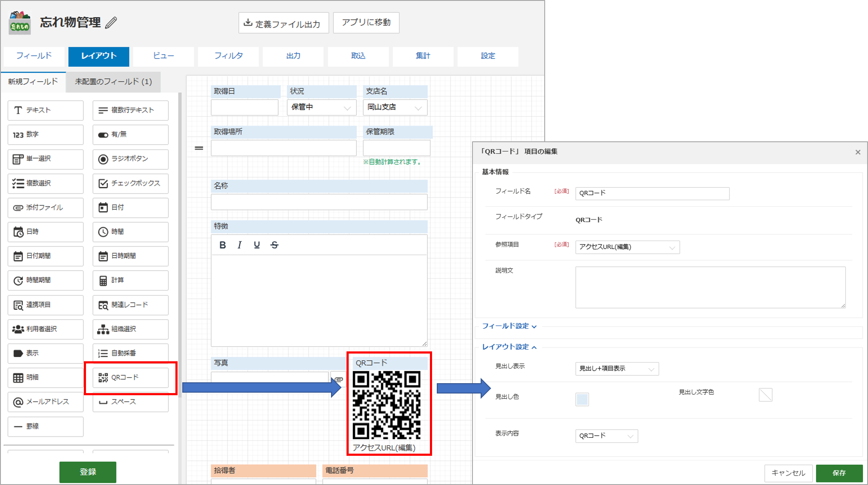
Task: Add a スペース element
Action: (x=131, y=402)
